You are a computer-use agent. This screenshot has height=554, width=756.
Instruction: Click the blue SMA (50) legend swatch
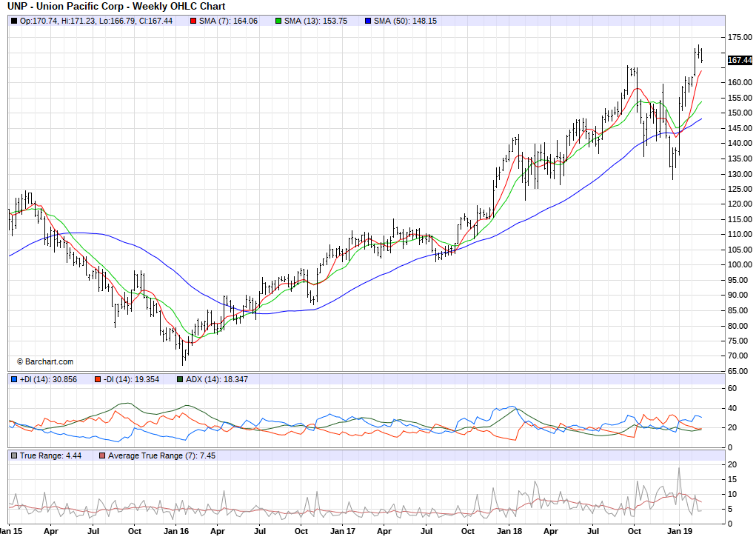367,21
